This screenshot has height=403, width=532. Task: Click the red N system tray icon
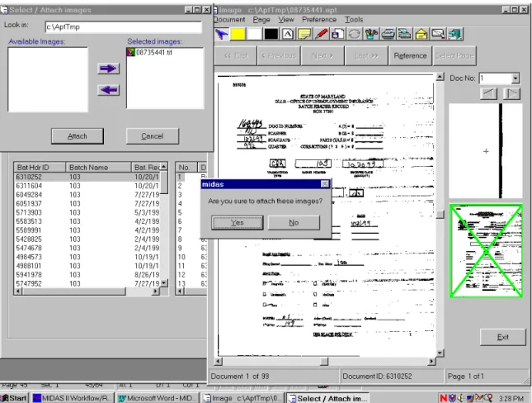pyautogui.click(x=444, y=398)
